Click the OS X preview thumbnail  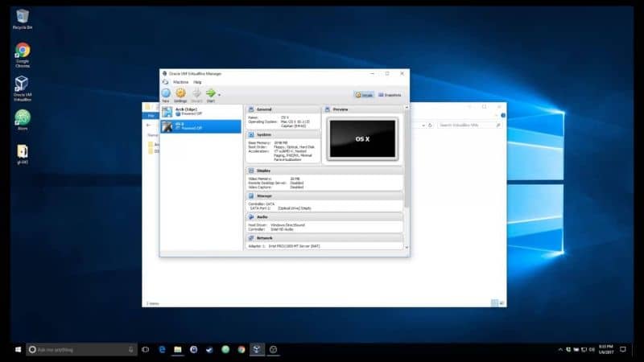362,138
